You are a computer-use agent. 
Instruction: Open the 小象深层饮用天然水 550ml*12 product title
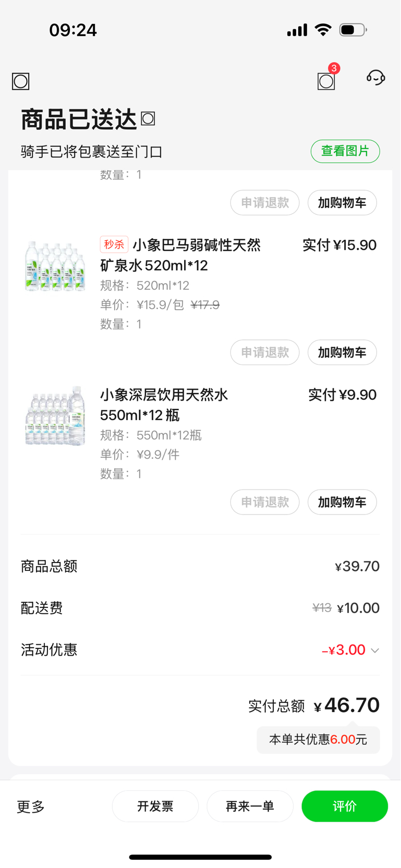point(164,405)
